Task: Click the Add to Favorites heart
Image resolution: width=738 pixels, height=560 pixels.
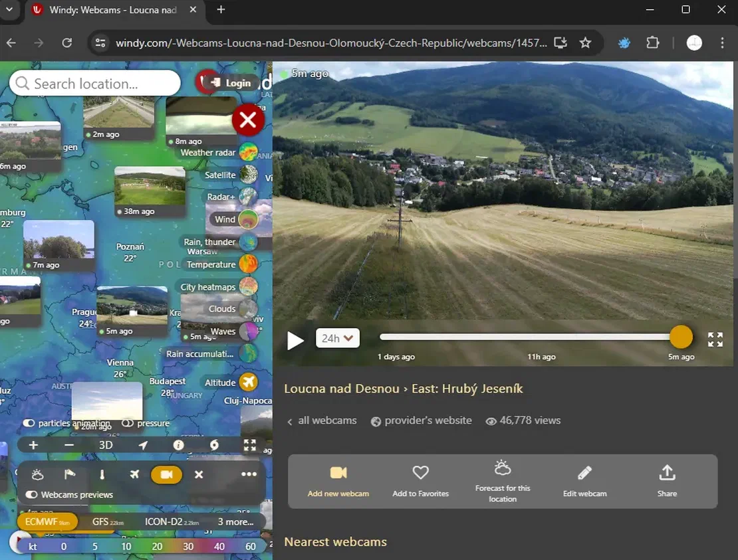Action: coord(420,473)
